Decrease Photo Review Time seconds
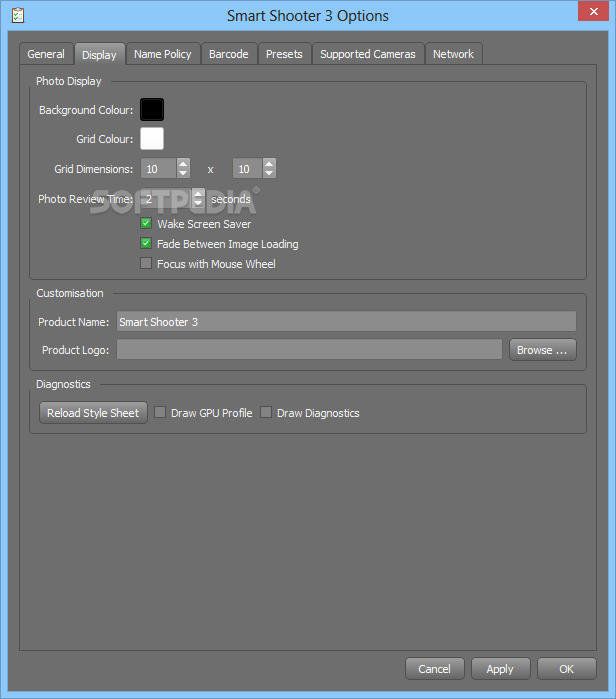This screenshot has height=699, width=616. [x=198, y=203]
